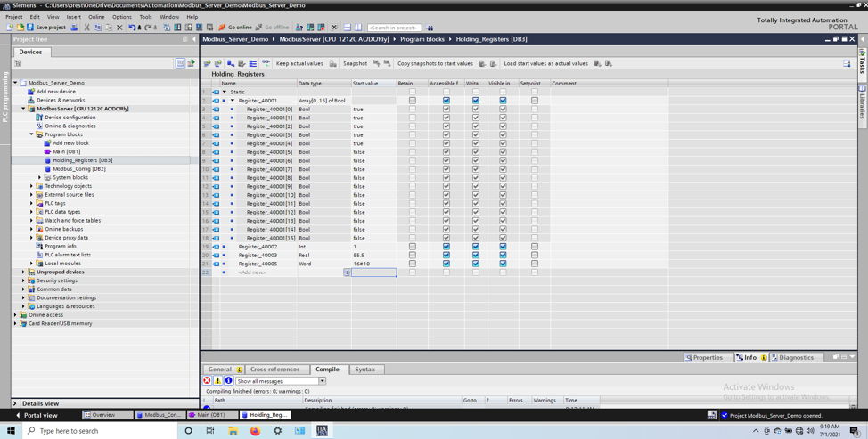Switch to the Syntax tab
Image resolution: width=868 pixels, height=439 pixels.
coord(364,370)
